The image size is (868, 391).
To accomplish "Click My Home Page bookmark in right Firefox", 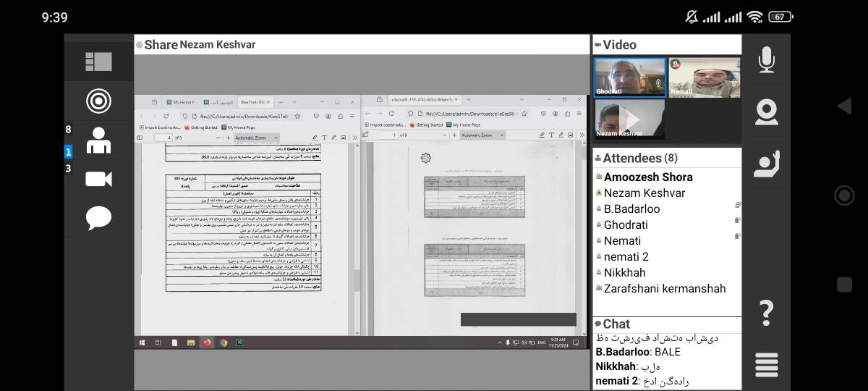I will pyautogui.click(x=463, y=125).
